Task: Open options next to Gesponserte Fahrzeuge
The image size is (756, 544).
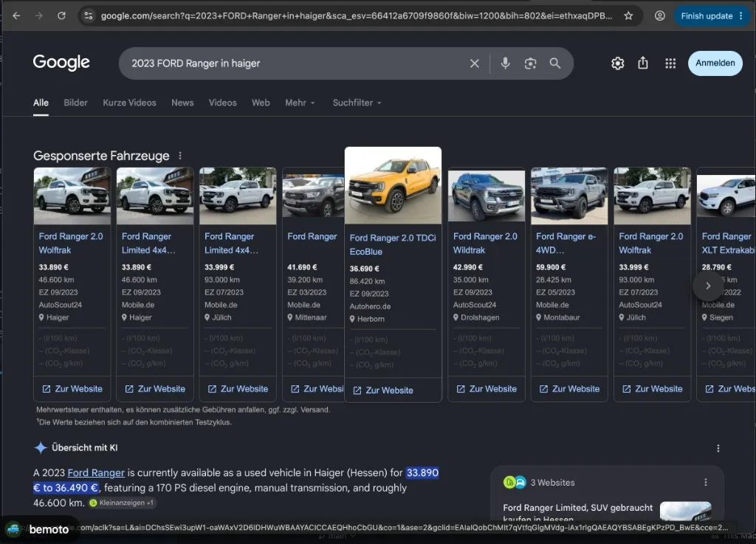Action: point(180,156)
